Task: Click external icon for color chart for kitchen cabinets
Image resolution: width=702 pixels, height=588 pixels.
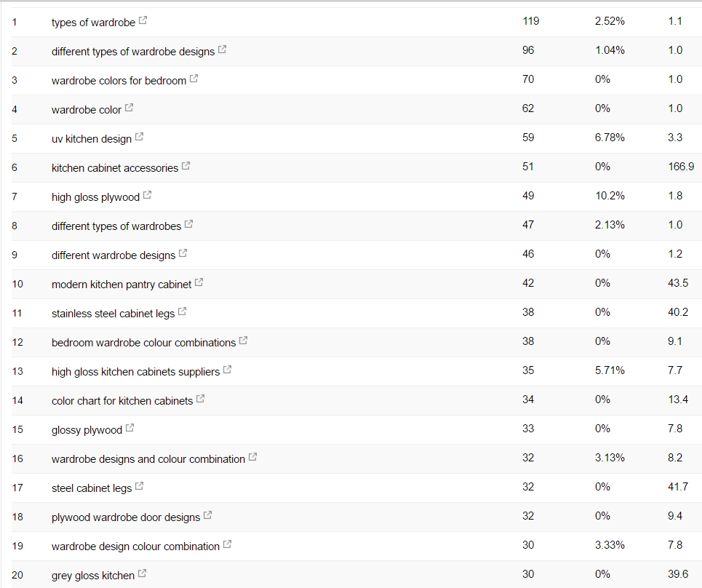Action: [x=201, y=399]
